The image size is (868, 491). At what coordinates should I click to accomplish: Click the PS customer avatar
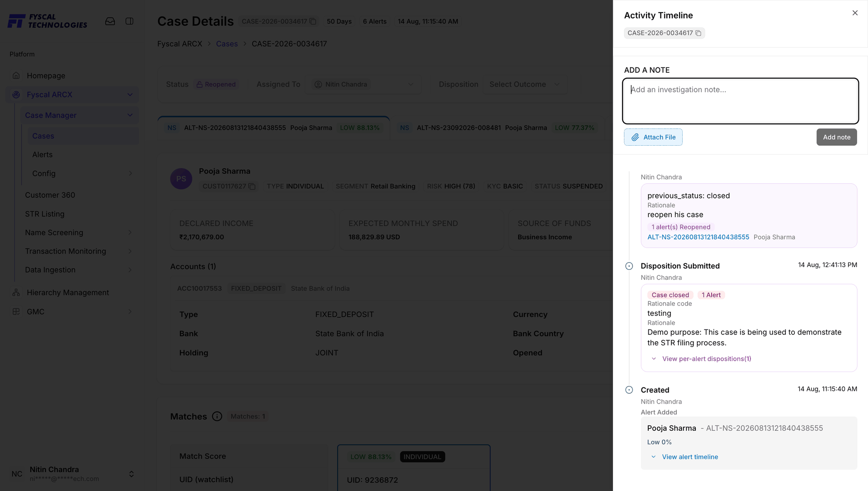[x=181, y=179]
